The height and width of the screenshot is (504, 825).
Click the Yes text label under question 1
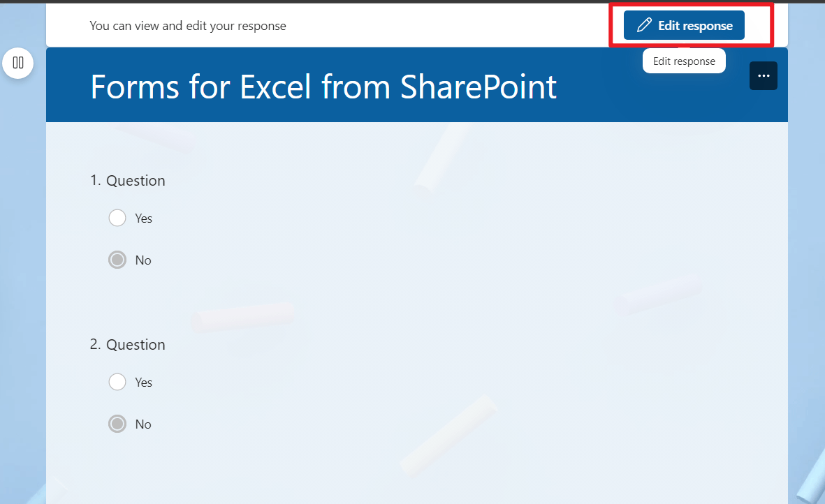[x=144, y=218]
